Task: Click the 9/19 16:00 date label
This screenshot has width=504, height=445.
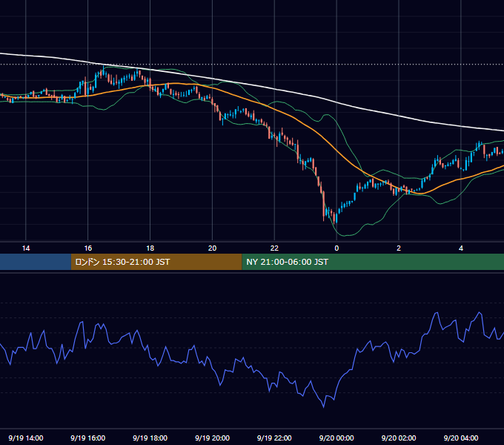Action: click(x=87, y=438)
